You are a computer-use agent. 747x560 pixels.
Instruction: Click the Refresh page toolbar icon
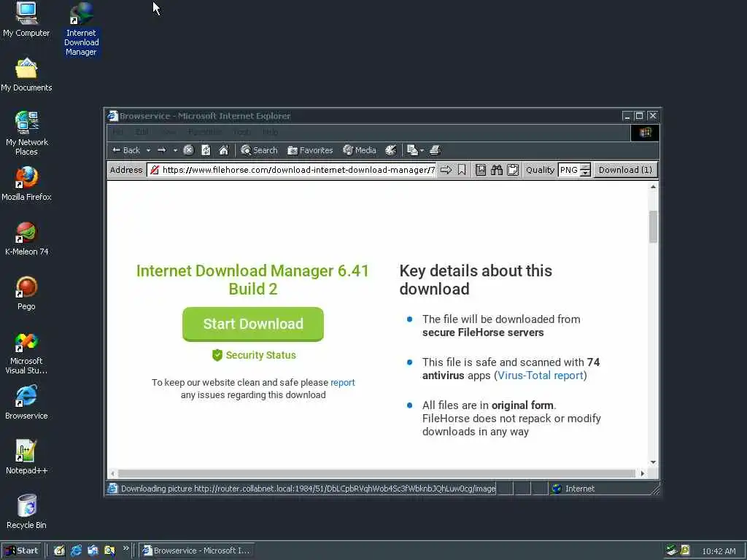(x=206, y=150)
